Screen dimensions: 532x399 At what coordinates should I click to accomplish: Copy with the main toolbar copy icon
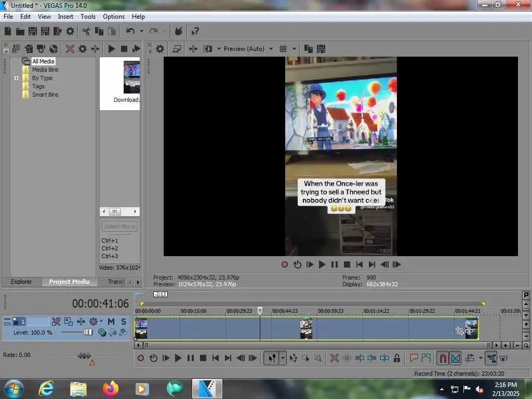pyautogui.click(x=99, y=31)
